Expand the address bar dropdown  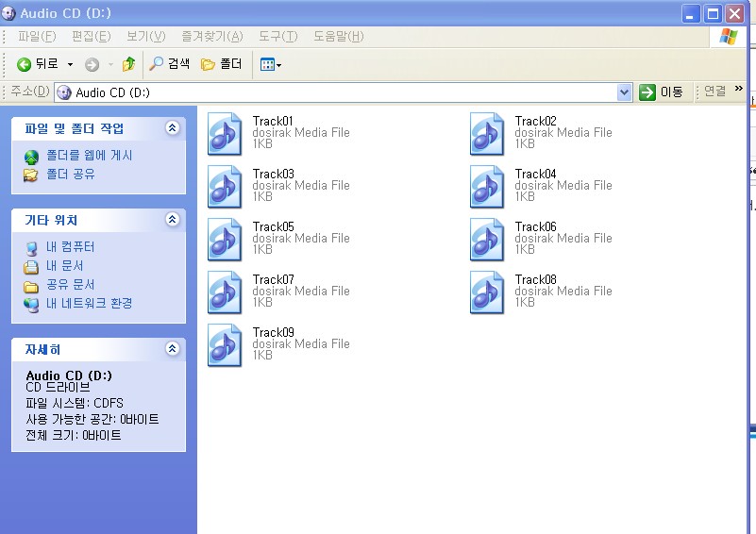(x=625, y=92)
